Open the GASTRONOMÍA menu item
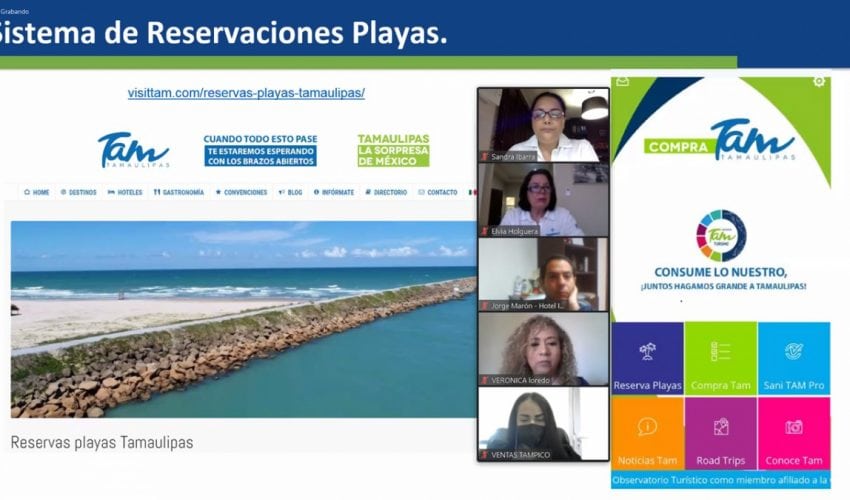 (x=178, y=192)
